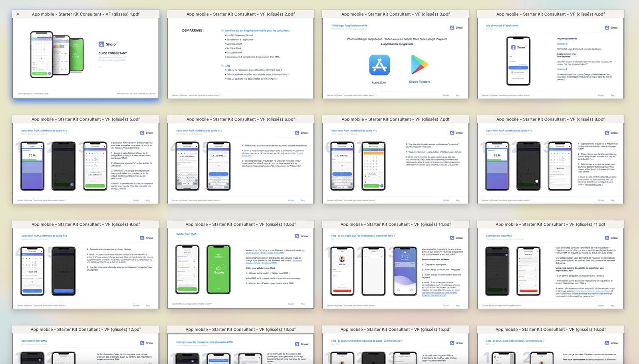
Task: Click the 4:20 lock-screen phone mockup in 14.pdf
Action: click(405, 271)
